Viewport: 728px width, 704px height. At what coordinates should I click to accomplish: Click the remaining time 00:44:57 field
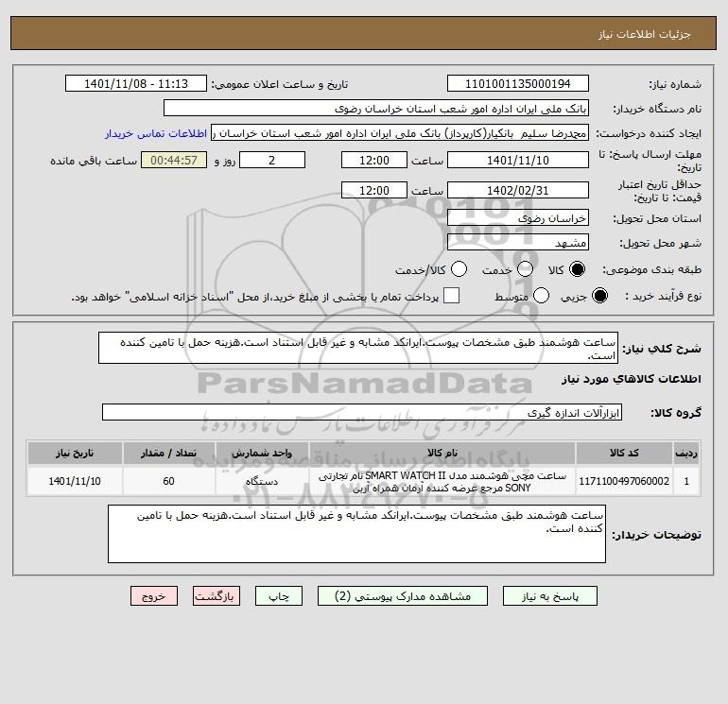[x=174, y=160]
